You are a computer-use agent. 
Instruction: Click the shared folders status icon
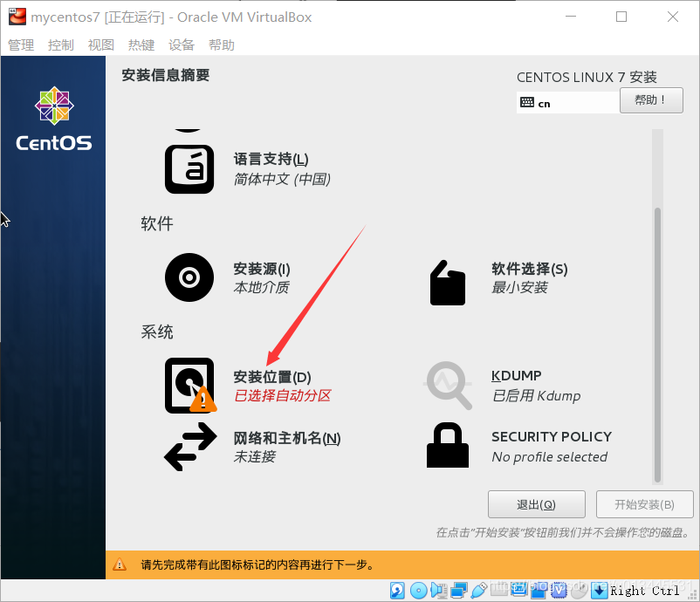pyautogui.click(x=498, y=589)
